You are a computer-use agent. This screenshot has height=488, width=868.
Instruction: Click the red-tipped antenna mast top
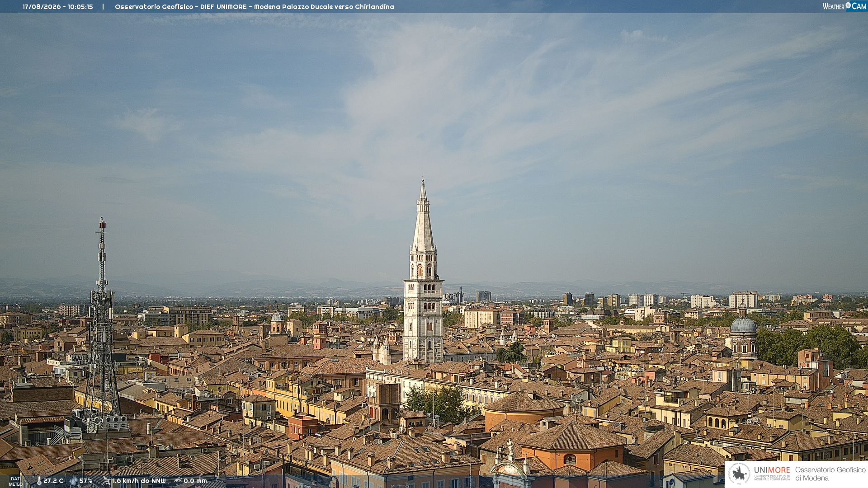tap(102, 223)
